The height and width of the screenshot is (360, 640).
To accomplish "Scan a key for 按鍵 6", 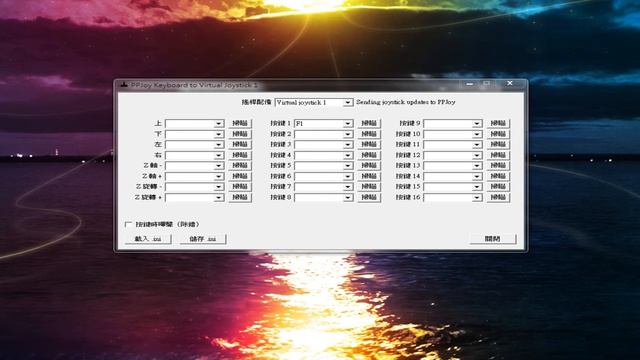I will [369, 176].
